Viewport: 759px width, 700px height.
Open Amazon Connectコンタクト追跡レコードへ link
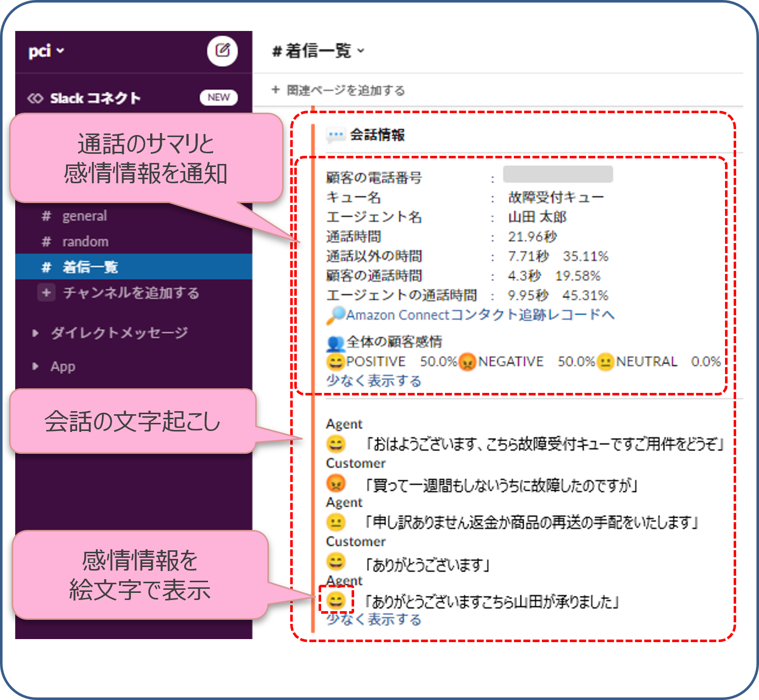(480, 315)
